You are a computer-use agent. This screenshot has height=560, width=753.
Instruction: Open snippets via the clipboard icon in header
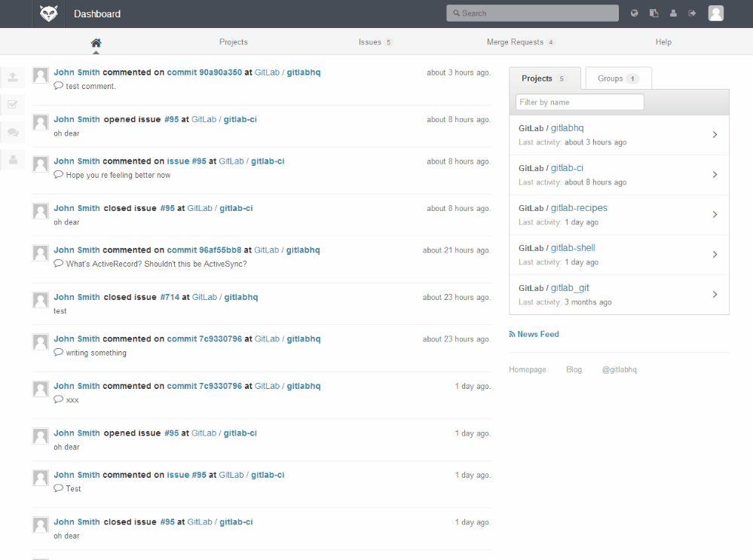[654, 13]
